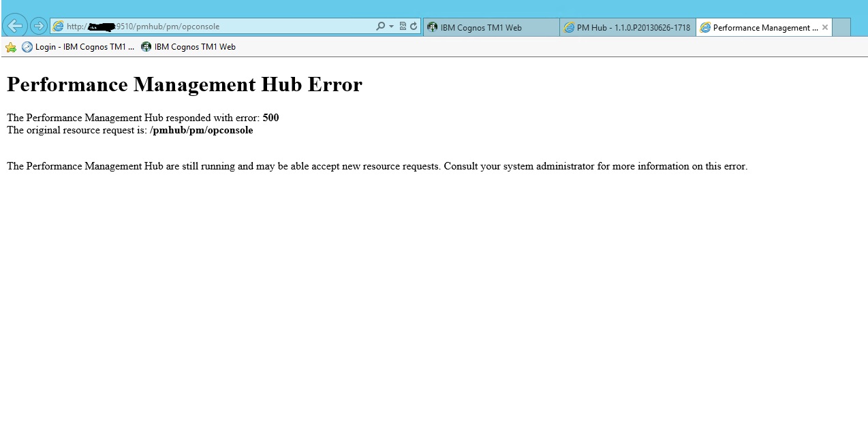
Task: Open the IBM Cognos TM1 Web favorite
Action: 188,47
